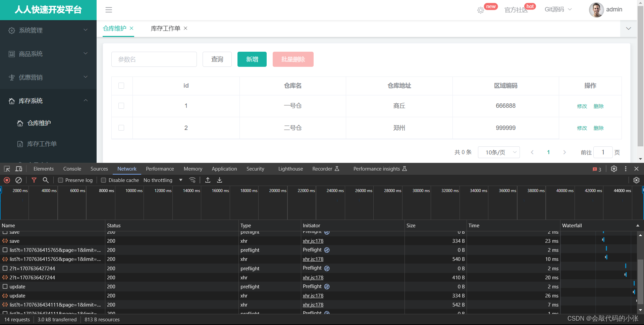This screenshot has height=325, width=644.
Task: Switch to the Elements tab
Action: tap(44, 169)
